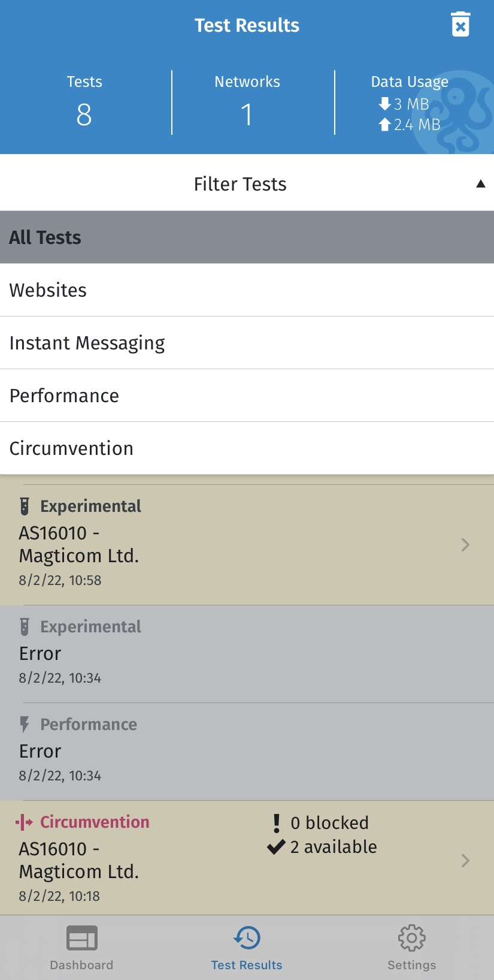
Task: Open the Performance Error result at 10:34
Action: (247, 752)
